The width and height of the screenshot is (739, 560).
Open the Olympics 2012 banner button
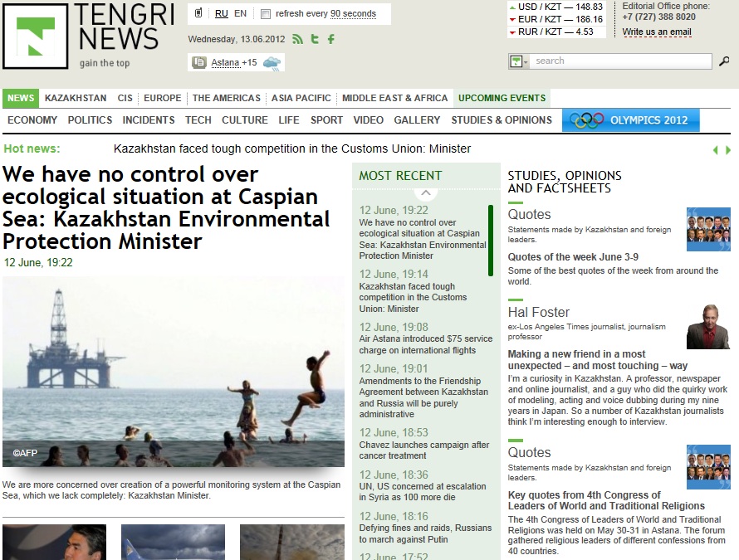pyautogui.click(x=631, y=120)
